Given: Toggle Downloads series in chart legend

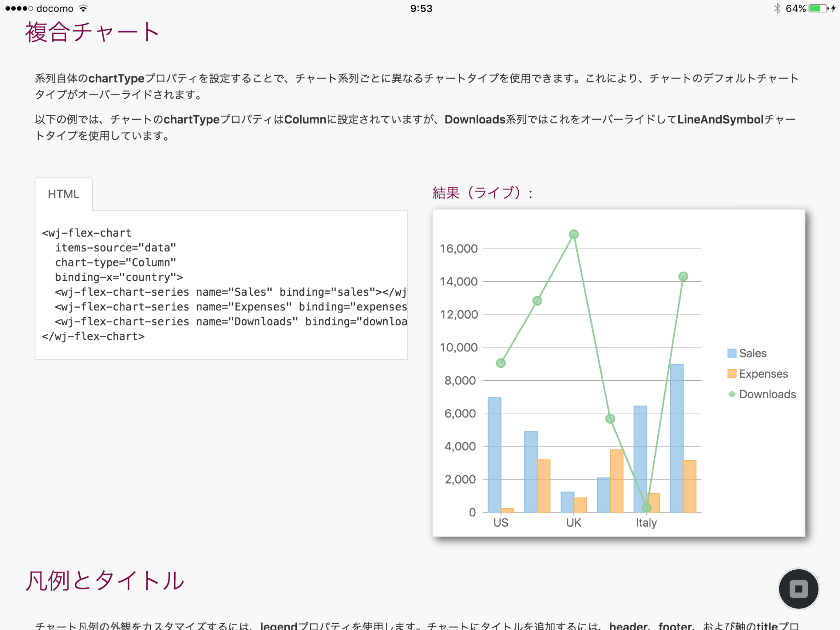Looking at the screenshot, I should [767, 394].
